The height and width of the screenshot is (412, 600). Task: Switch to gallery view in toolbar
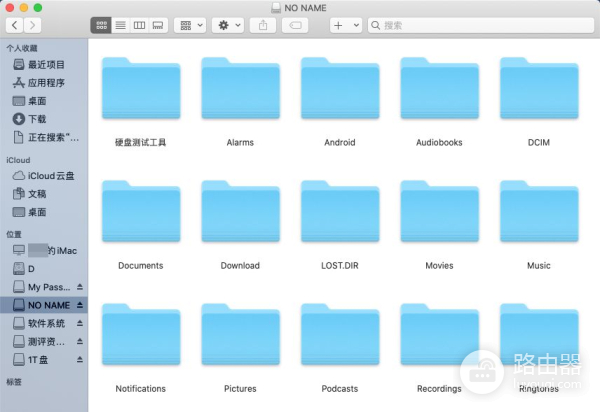[x=157, y=24]
